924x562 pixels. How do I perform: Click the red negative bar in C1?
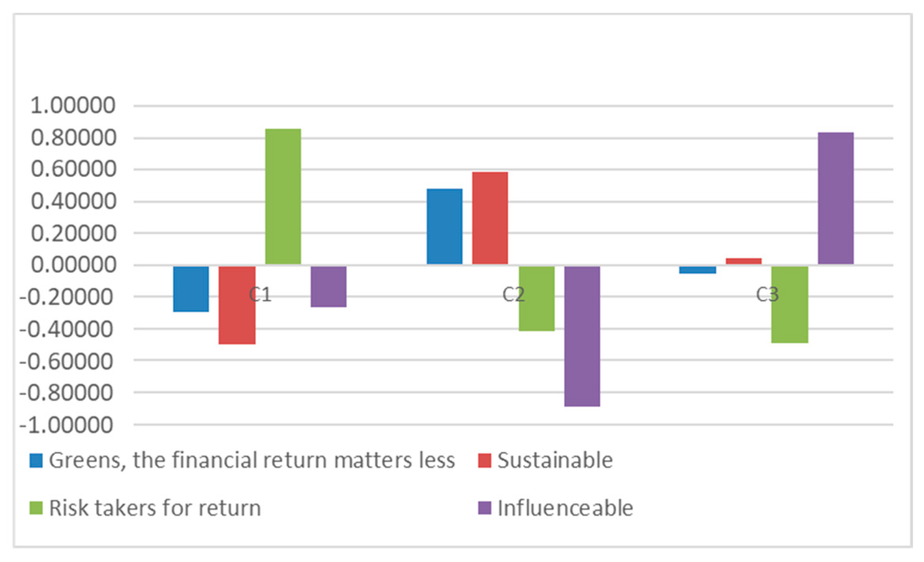(x=237, y=305)
